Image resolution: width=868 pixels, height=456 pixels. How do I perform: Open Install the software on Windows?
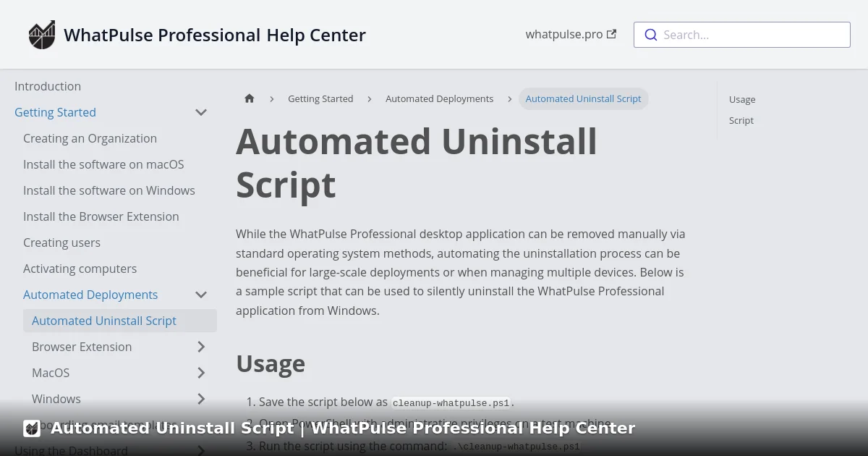[x=109, y=190]
